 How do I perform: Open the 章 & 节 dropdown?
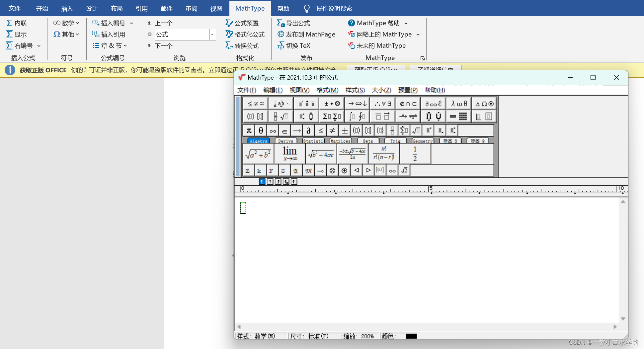(x=125, y=45)
